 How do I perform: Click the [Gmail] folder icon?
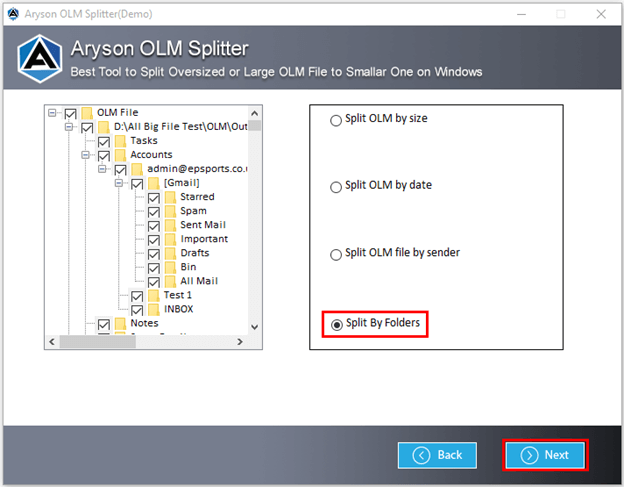coord(154,183)
